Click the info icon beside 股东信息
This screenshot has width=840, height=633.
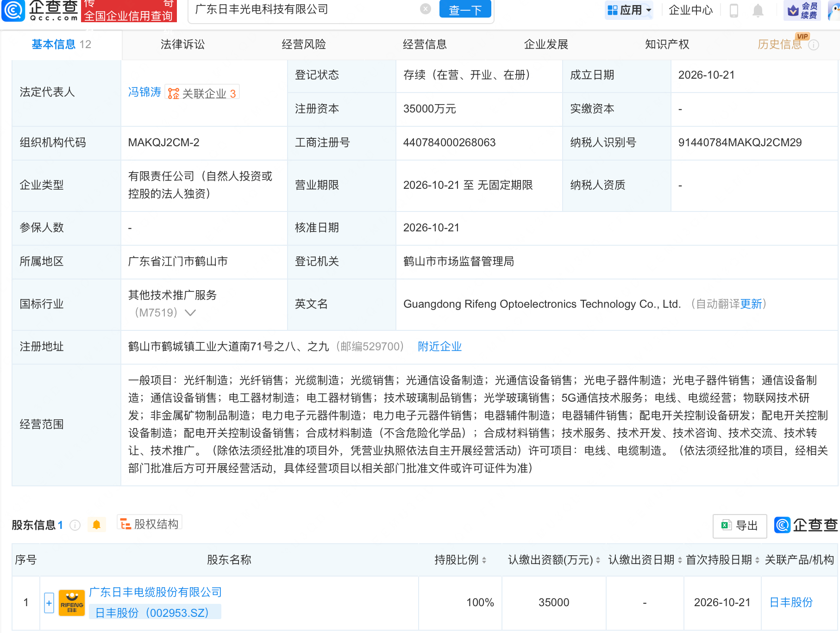click(75, 525)
